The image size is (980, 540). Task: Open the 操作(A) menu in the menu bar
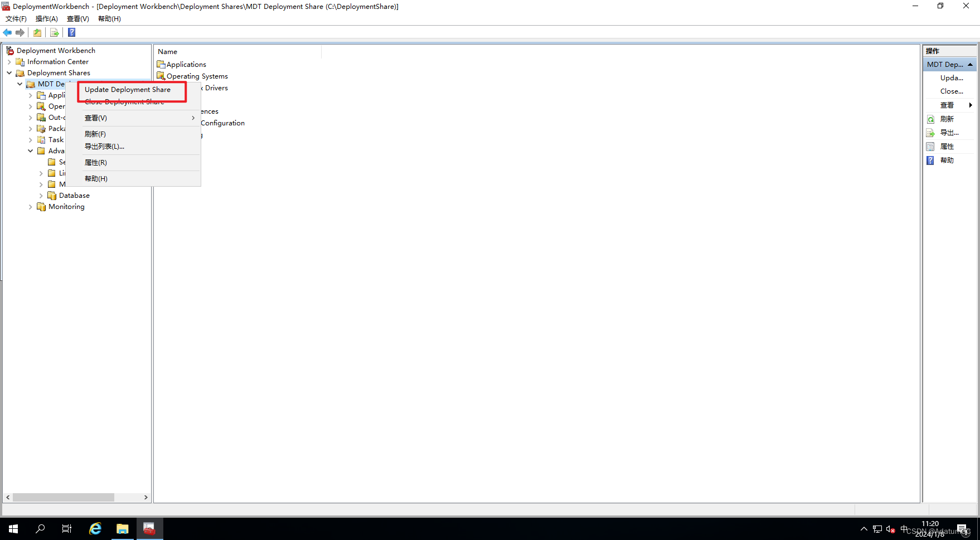pos(47,19)
